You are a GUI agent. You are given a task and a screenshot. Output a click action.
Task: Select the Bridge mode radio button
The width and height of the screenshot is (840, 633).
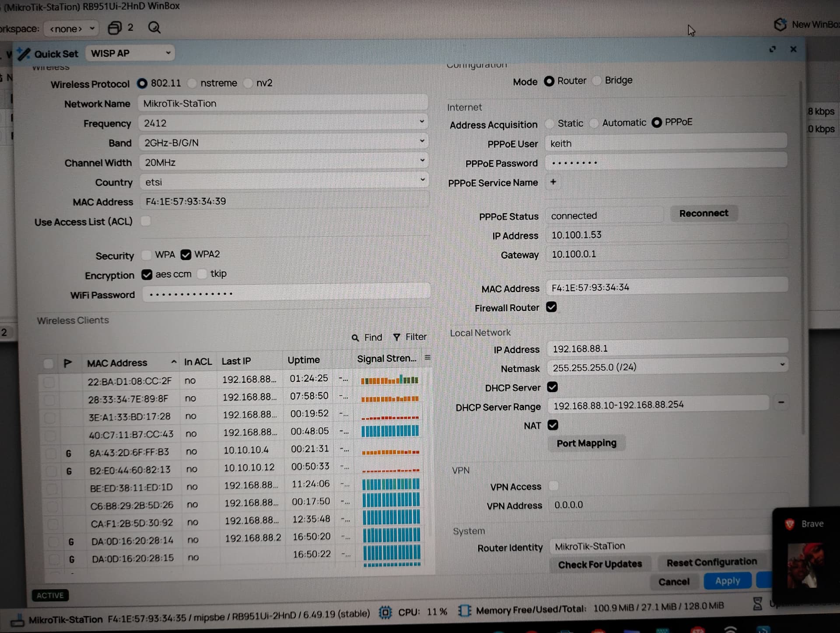click(x=597, y=81)
